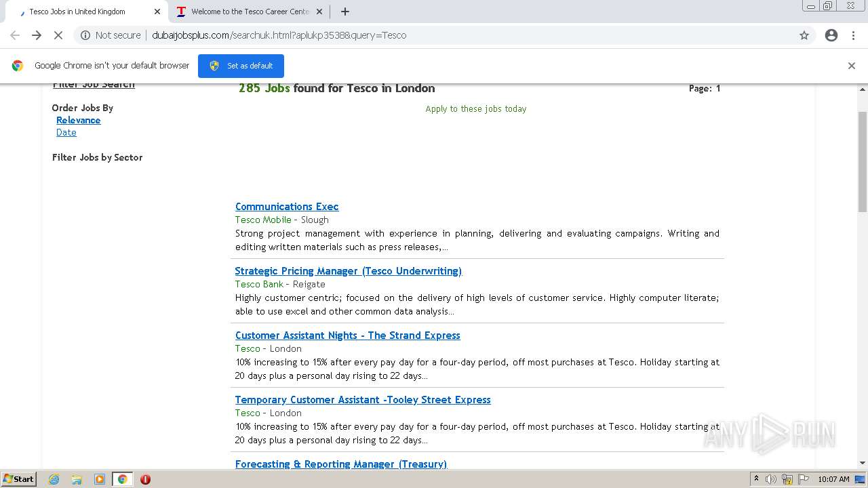Open Customer Assistant Nights - The Strand Express
Viewport: 868px width, 488px height.
(x=348, y=335)
